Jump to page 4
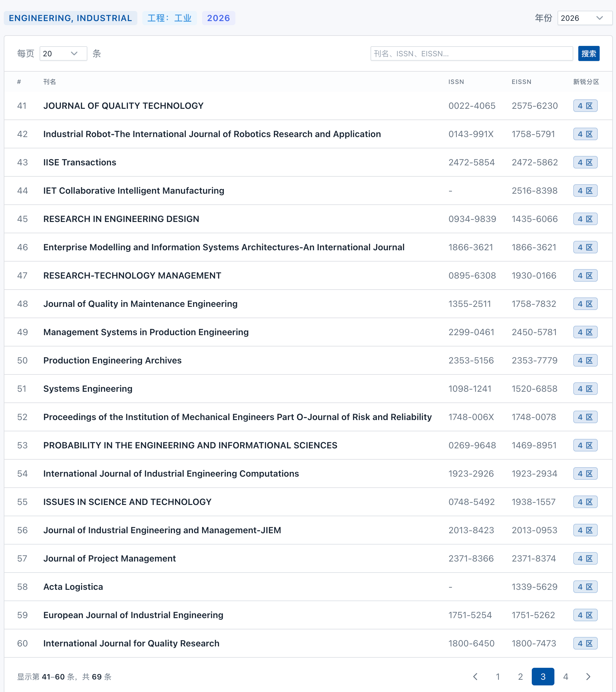 coord(566,676)
